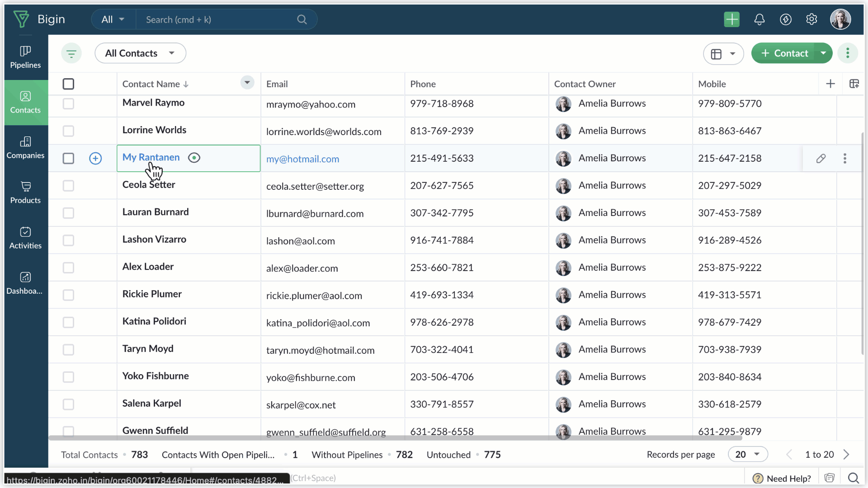Go to Pipelines in the sidebar
The width and height of the screenshot is (868, 488).
click(25, 57)
